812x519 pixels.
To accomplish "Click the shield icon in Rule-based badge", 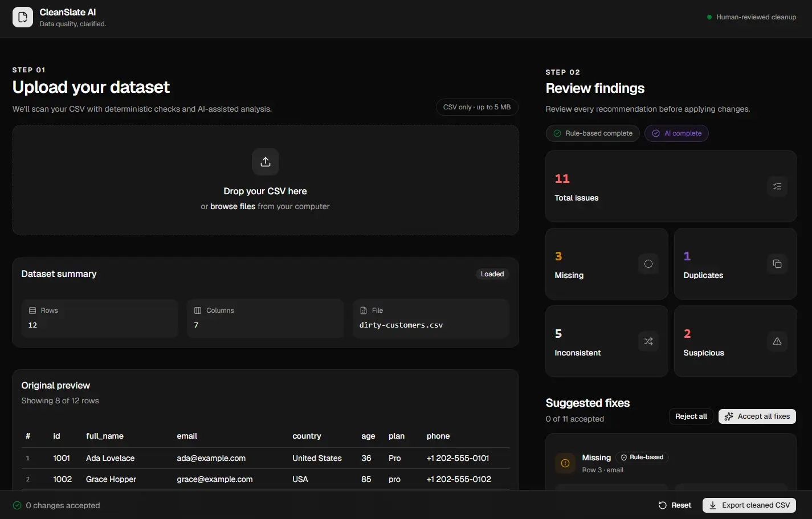I will coord(624,457).
